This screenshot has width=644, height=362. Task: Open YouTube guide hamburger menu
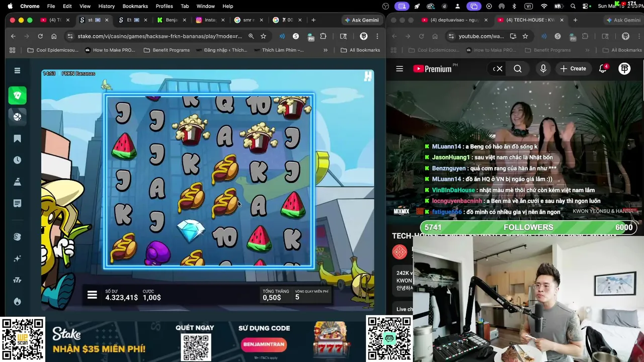(399, 69)
